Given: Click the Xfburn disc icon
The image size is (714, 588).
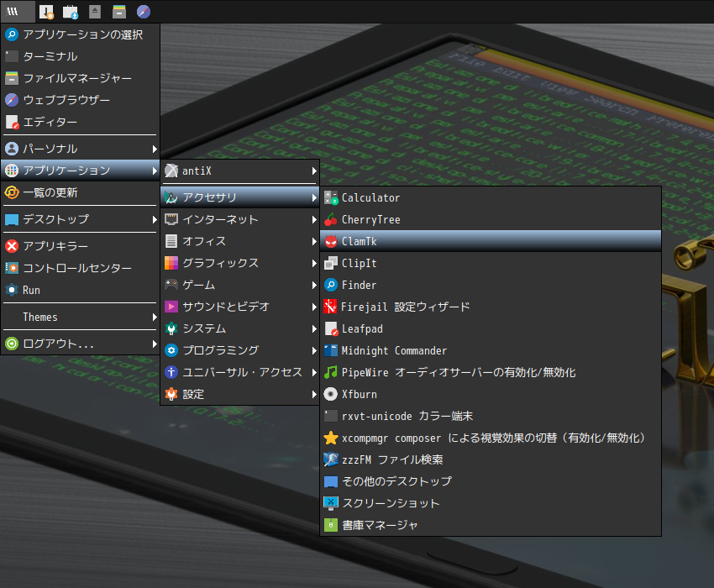Looking at the screenshot, I should point(331,395).
